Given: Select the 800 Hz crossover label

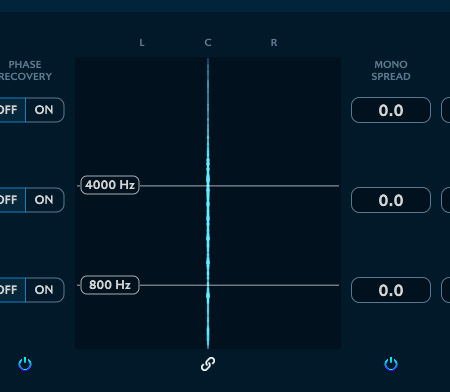Looking at the screenshot, I should pyautogui.click(x=110, y=285).
